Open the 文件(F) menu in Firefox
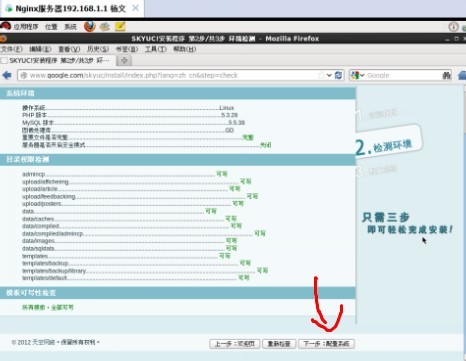The image size is (466, 361). click(11, 49)
